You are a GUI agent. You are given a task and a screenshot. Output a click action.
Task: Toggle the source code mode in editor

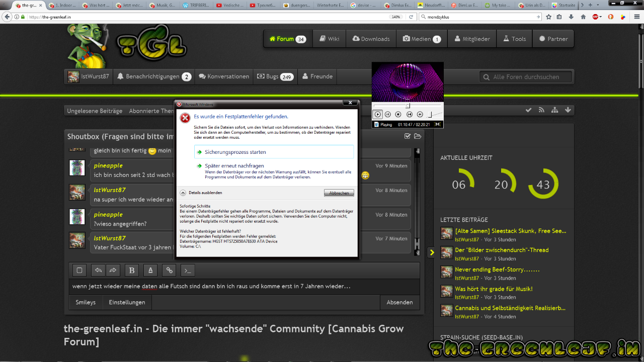(x=188, y=270)
